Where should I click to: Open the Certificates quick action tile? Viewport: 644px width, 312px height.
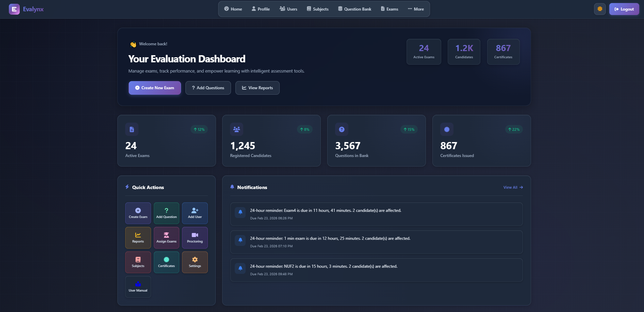coord(166,262)
